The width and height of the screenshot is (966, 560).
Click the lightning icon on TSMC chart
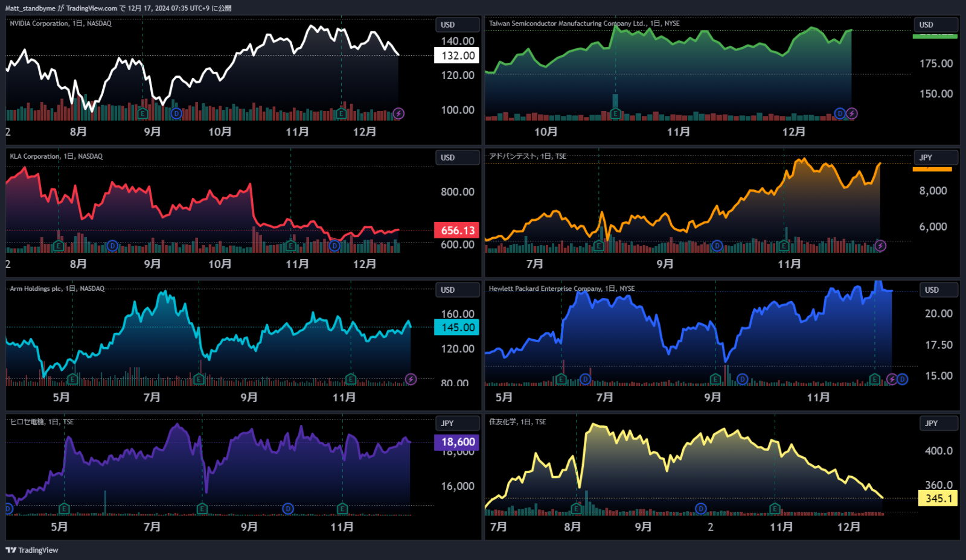[x=852, y=113]
